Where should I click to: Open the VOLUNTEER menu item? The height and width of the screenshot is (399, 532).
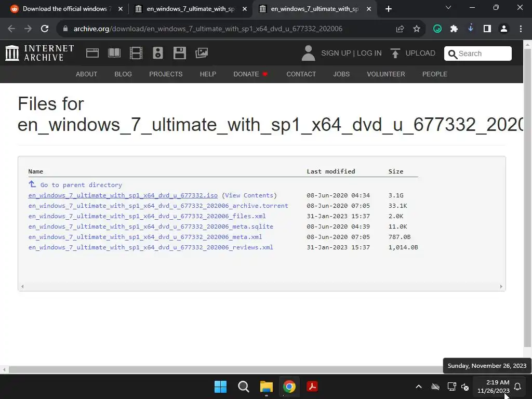coord(386,74)
